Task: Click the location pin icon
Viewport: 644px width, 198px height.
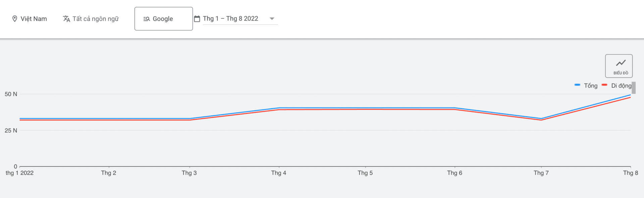Action: tap(15, 19)
